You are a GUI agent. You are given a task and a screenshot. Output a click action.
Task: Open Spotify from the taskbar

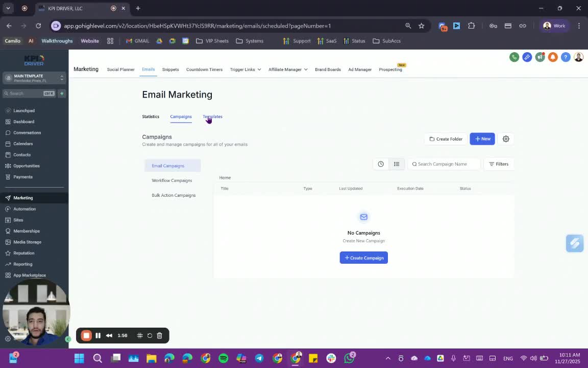[223, 358]
